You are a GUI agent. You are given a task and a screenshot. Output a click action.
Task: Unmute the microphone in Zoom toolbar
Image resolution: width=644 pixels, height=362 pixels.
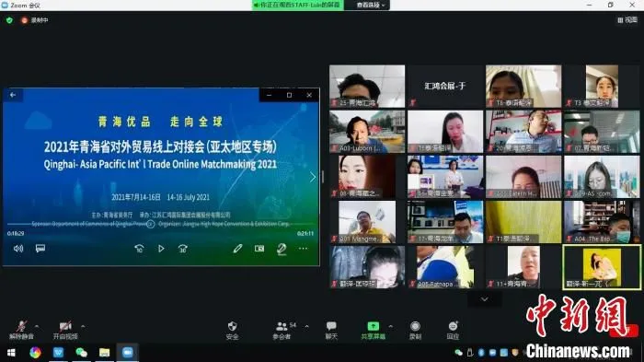point(21,330)
